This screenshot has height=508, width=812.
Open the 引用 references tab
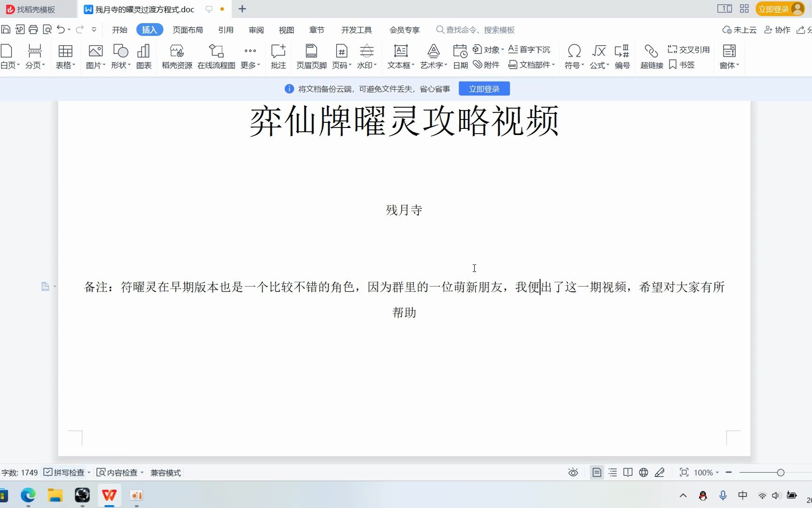click(226, 30)
